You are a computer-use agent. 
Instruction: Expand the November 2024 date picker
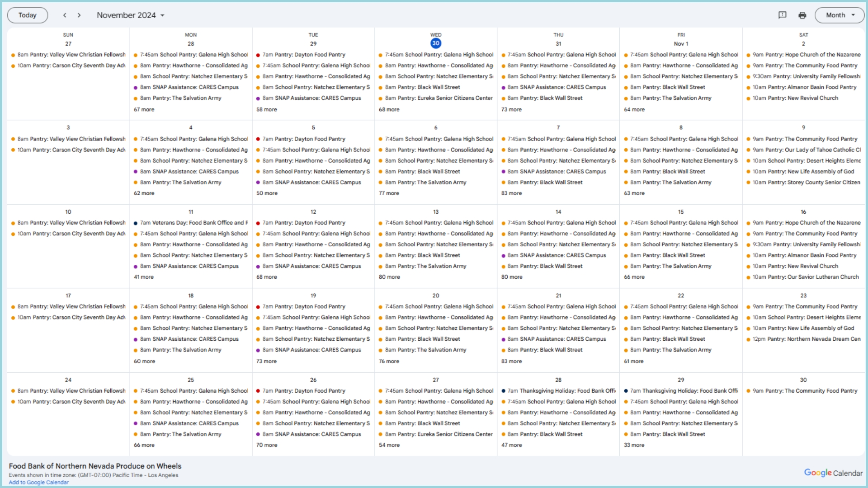point(131,15)
